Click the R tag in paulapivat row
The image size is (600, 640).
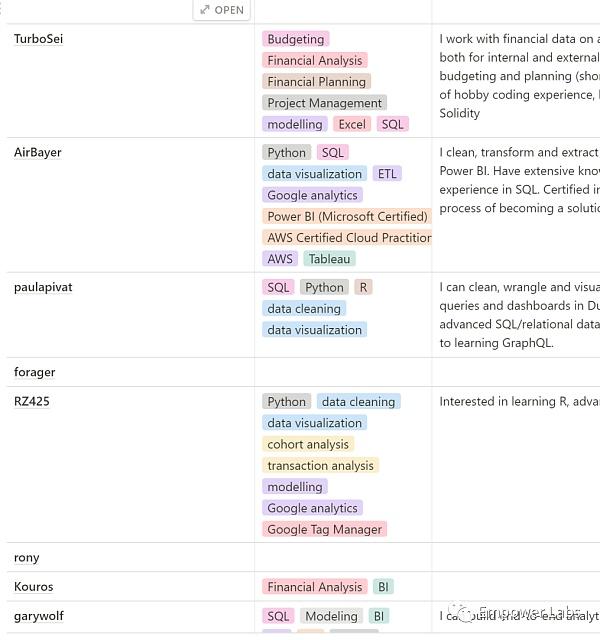point(363,287)
